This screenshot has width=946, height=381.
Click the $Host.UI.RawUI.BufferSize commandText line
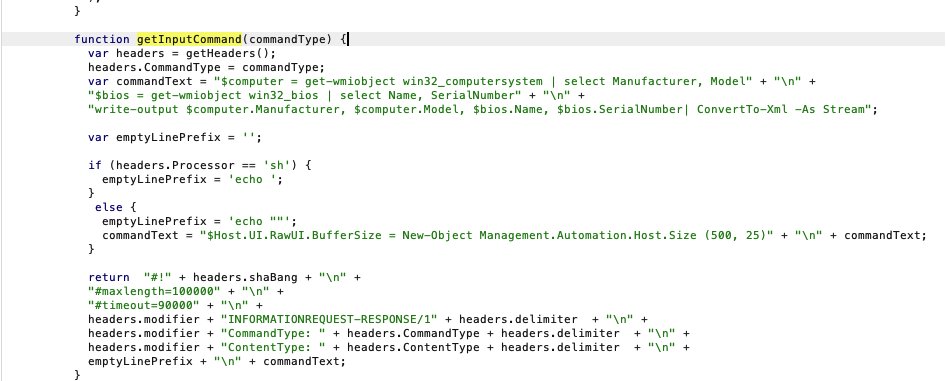coord(514,235)
